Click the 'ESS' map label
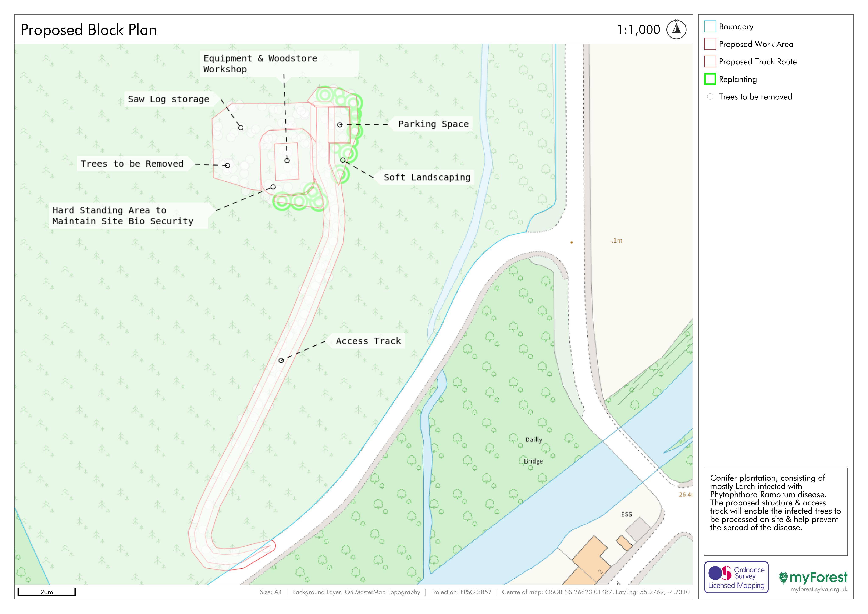 click(x=626, y=514)
